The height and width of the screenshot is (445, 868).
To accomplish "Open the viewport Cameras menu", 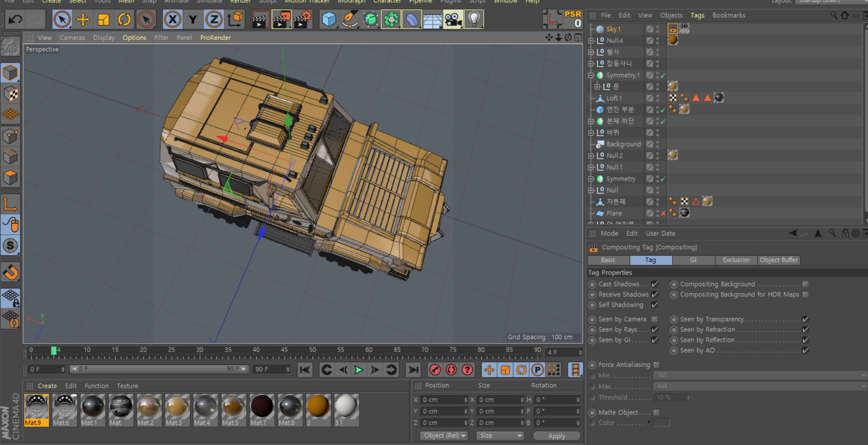I will click(x=72, y=38).
